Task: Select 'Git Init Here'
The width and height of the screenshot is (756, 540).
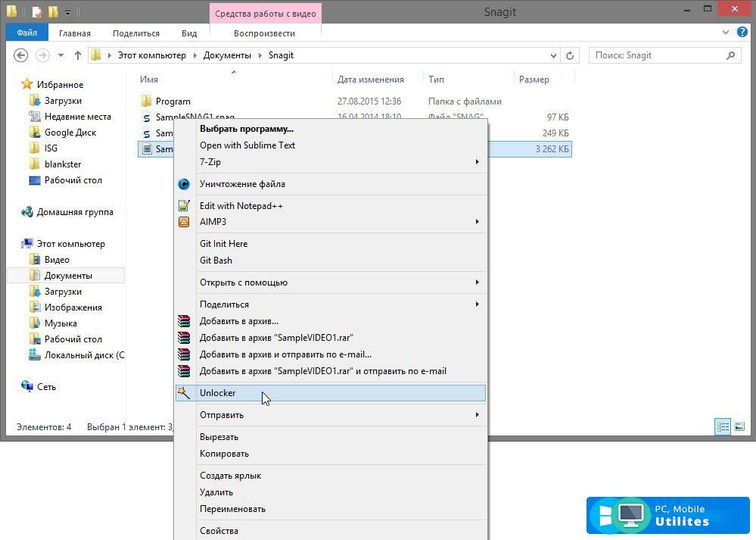Action: point(331,244)
